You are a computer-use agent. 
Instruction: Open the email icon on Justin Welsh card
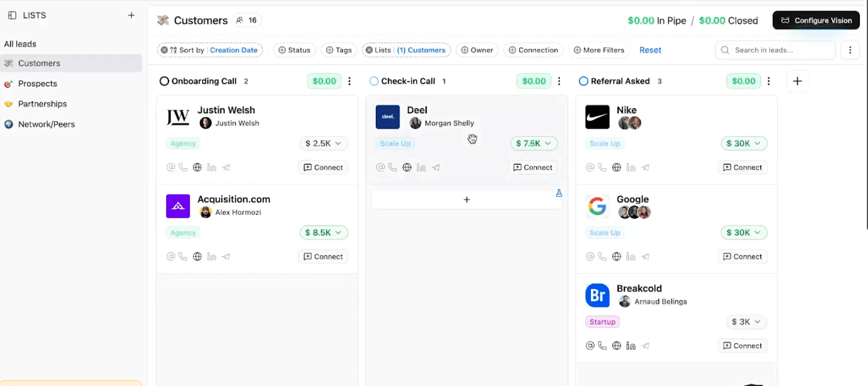coord(171,167)
